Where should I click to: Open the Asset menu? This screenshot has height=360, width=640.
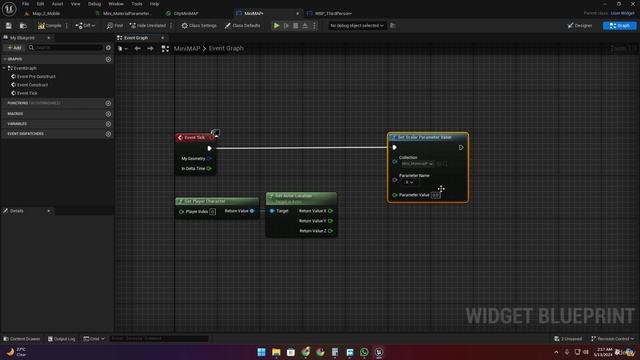(57, 4)
